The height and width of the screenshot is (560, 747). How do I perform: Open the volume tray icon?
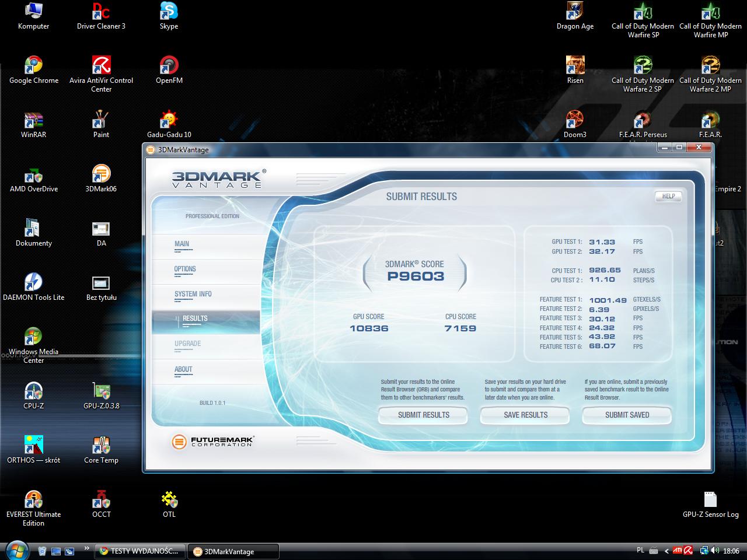716,551
